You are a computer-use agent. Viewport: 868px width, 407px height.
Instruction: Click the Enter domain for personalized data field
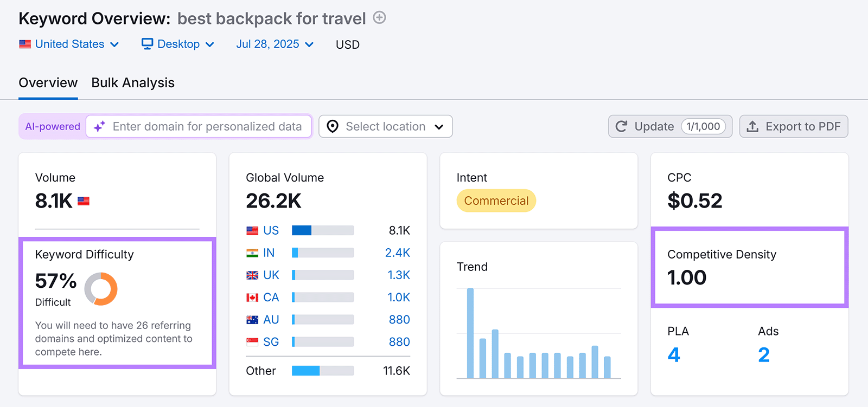tap(207, 127)
